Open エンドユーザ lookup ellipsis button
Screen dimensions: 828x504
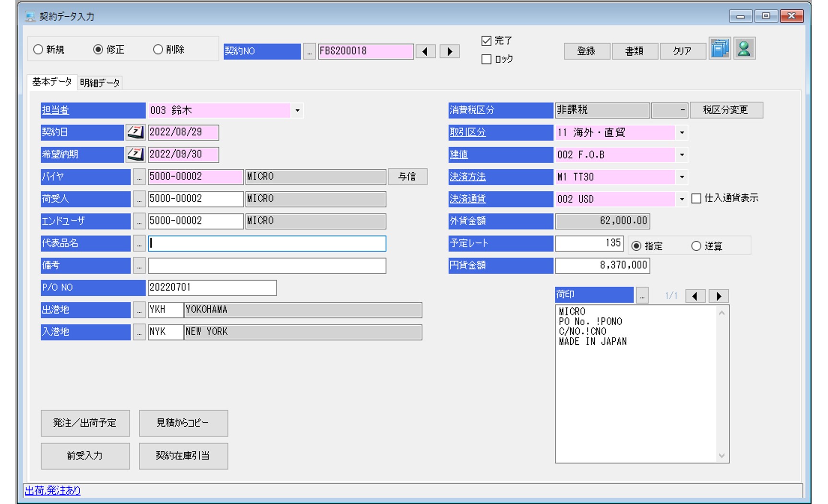[139, 221]
